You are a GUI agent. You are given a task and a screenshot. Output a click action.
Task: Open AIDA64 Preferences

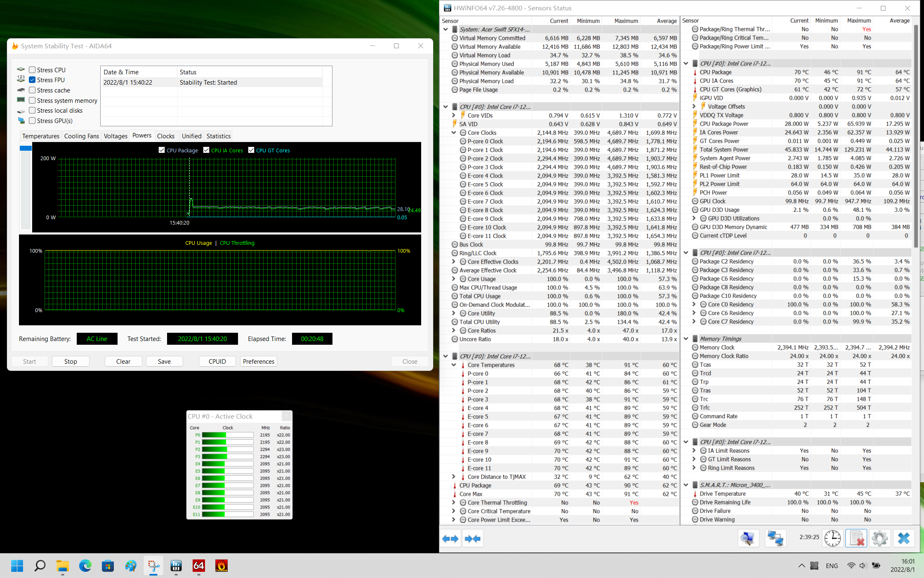coord(259,361)
